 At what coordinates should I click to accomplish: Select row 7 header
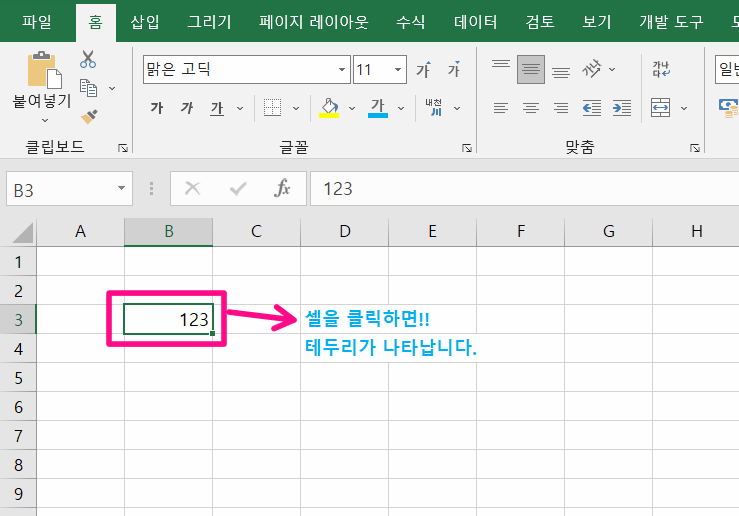[x=18, y=435]
